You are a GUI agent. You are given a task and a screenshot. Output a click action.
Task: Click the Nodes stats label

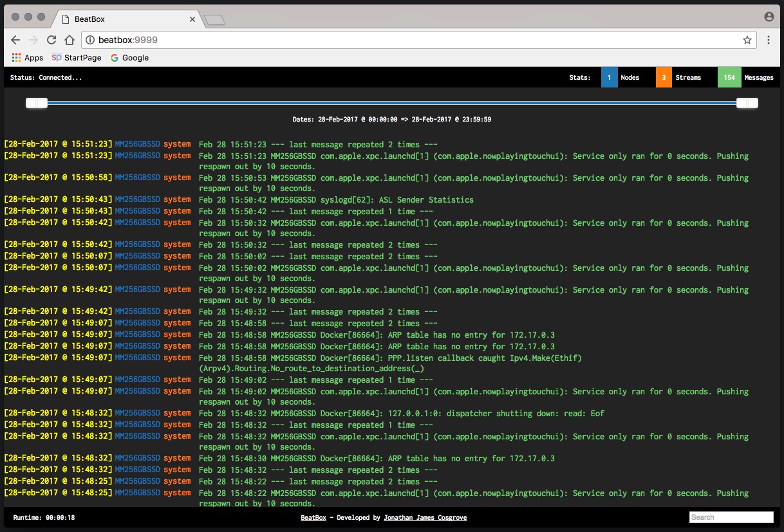(630, 78)
